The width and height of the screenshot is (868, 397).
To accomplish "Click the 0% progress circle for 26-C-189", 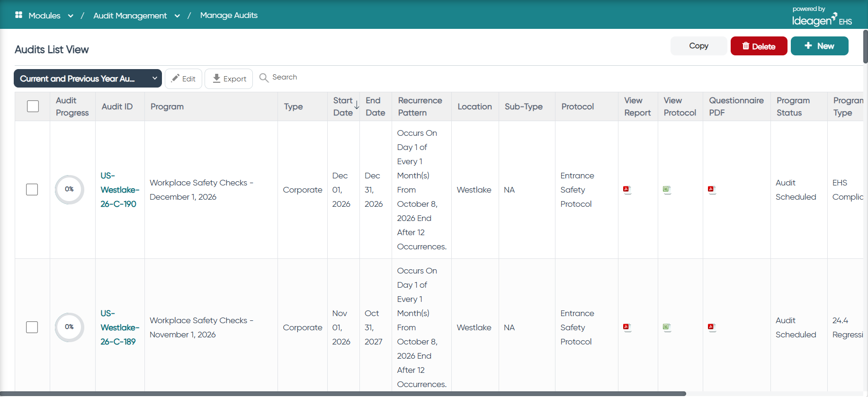I will (70, 327).
